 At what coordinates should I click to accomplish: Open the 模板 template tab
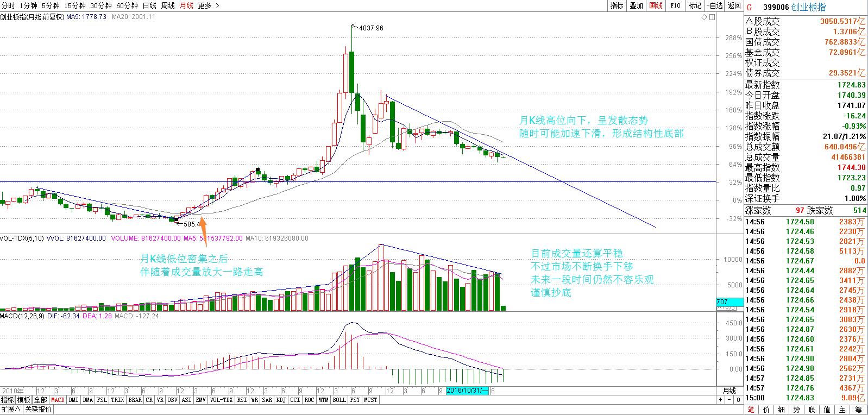[24, 400]
